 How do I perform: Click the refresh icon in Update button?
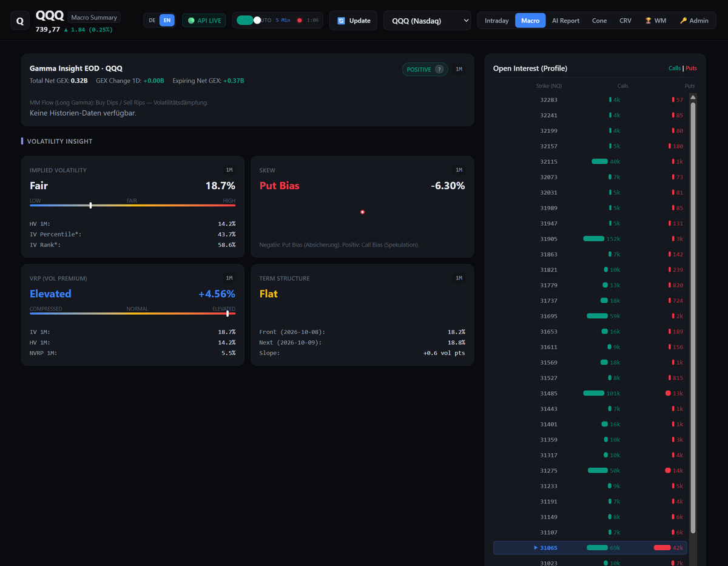341,21
